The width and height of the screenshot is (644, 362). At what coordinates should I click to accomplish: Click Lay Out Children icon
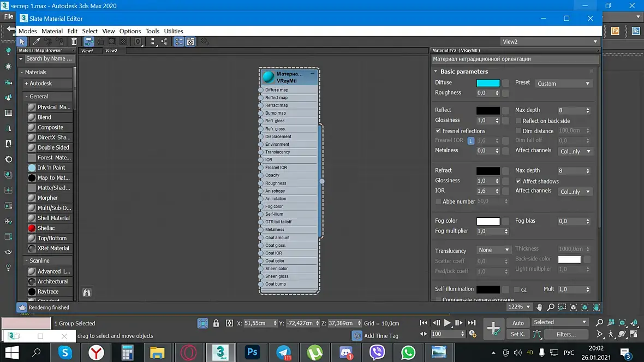tap(164, 41)
